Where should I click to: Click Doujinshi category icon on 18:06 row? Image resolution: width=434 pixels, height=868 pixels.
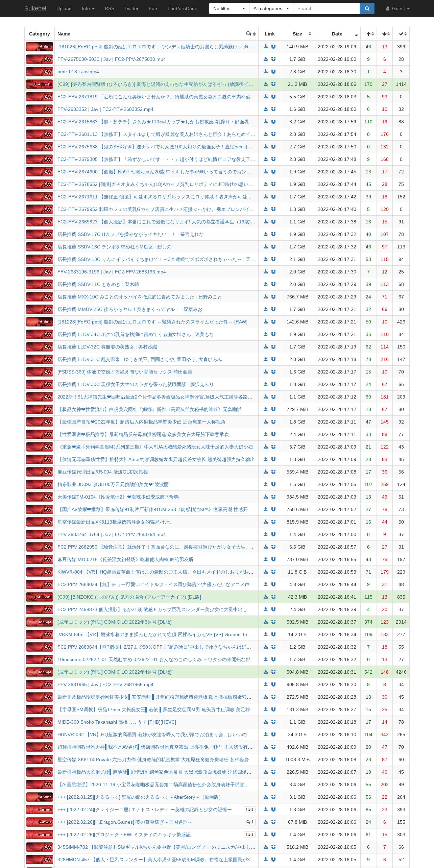point(40,84)
